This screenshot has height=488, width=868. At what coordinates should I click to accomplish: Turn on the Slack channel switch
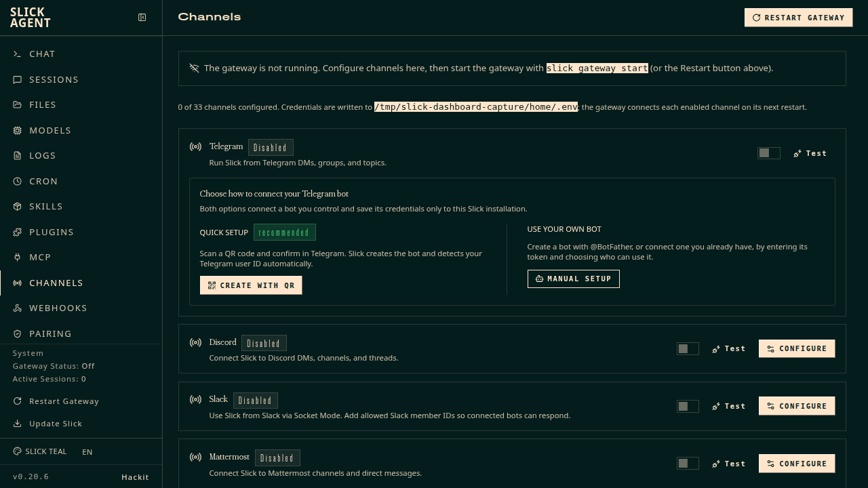click(688, 406)
